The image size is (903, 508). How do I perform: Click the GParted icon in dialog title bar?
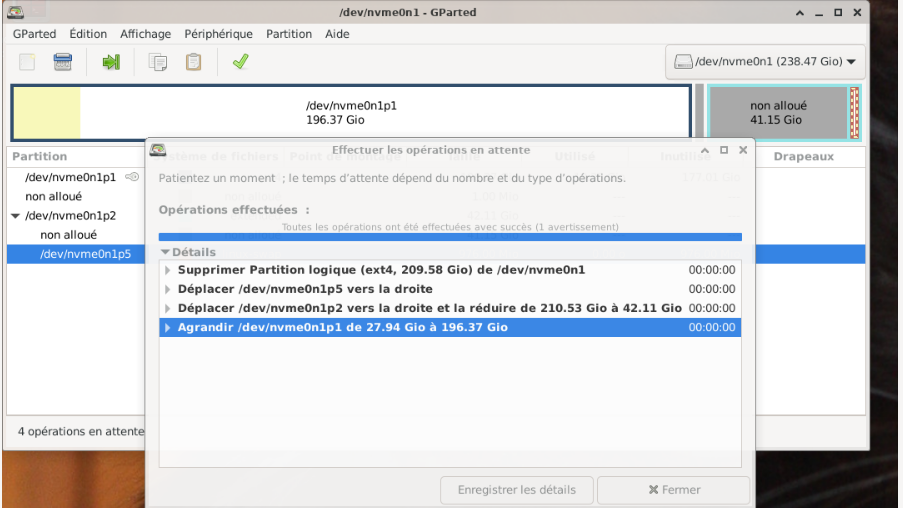point(158,150)
